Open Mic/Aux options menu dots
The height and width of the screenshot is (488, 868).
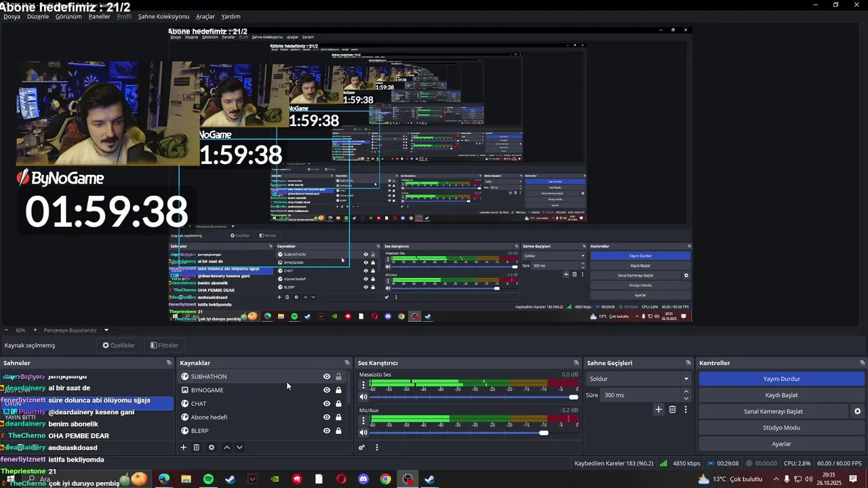point(363,420)
